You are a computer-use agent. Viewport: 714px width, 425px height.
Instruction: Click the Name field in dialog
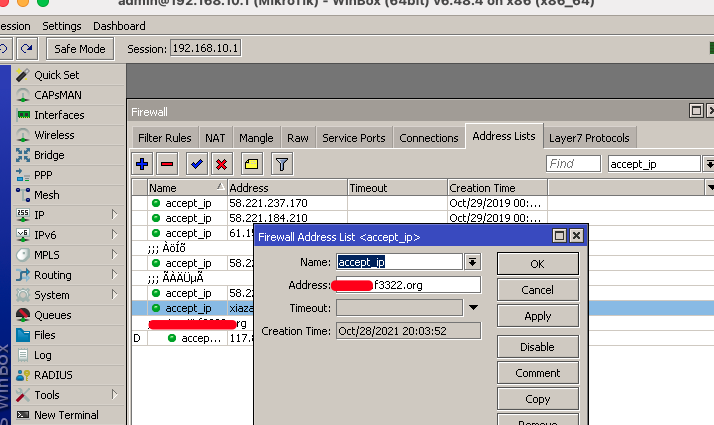pyautogui.click(x=399, y=262)
